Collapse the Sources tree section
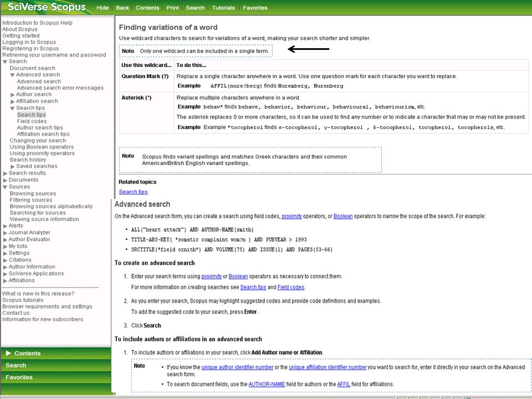The width and height of the screenshot is (532, 399). (5, 187)
